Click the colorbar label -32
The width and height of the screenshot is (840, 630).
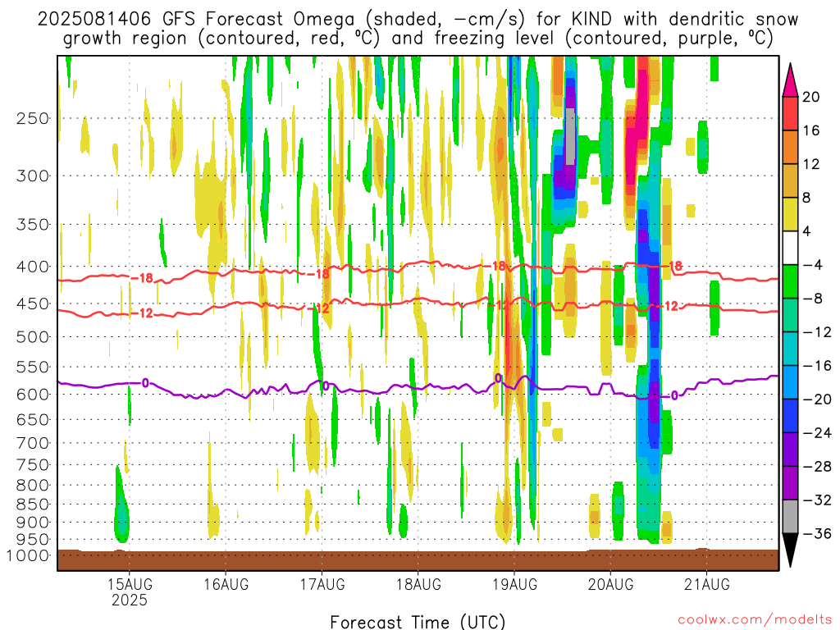(817, 500)
